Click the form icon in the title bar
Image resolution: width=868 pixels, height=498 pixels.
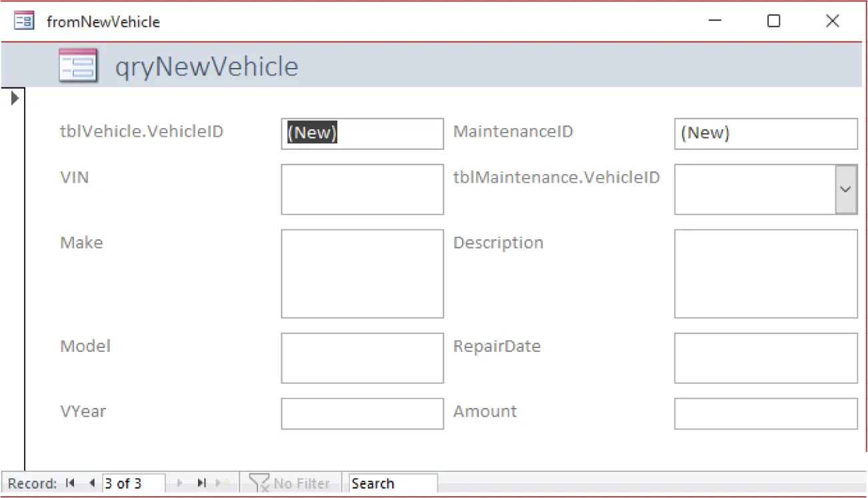(23, 21)
